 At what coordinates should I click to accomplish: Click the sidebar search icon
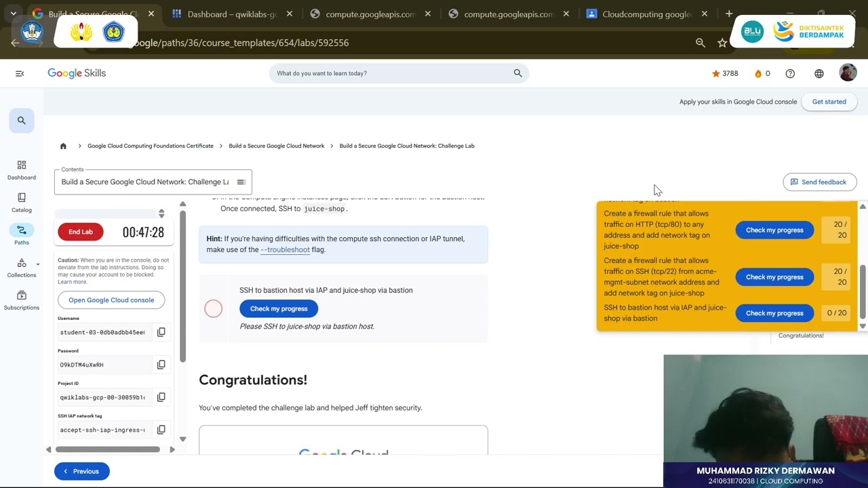22,121
